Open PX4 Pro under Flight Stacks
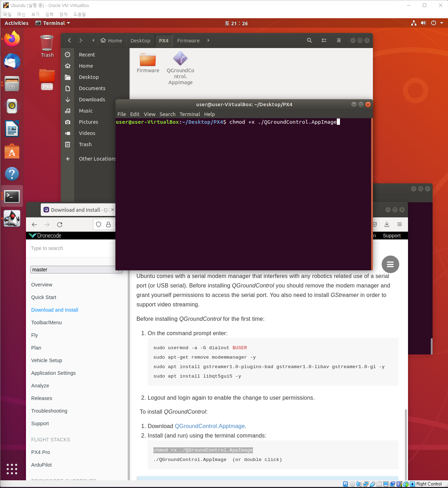Viewport: 448px width, 488px height. [40, 452]
